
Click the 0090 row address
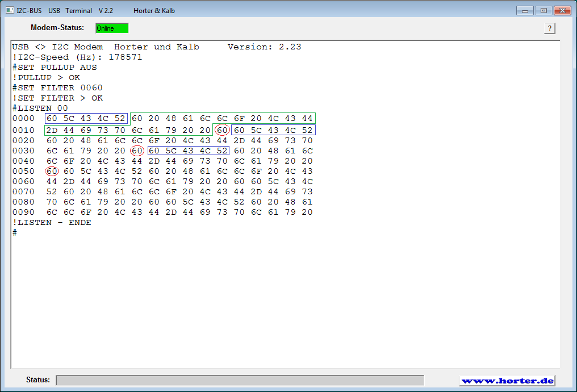(x=23, y=212)
